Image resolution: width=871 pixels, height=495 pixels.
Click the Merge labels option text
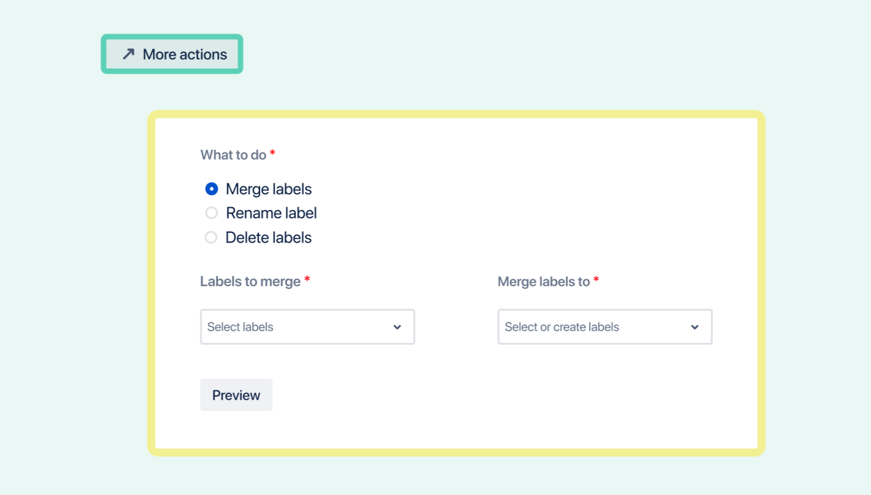pyautogui.click(x=268, y=189)
